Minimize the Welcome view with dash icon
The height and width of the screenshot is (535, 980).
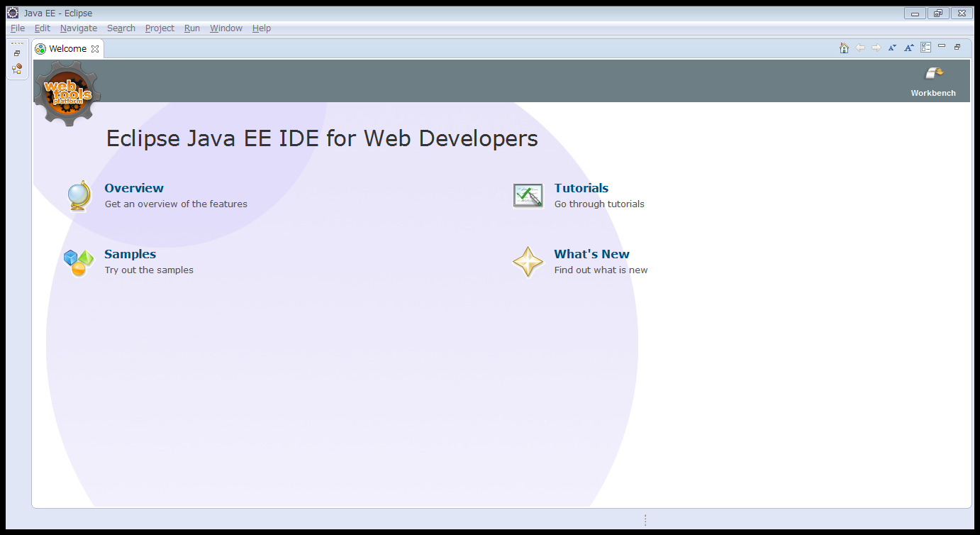click(942, 46)
